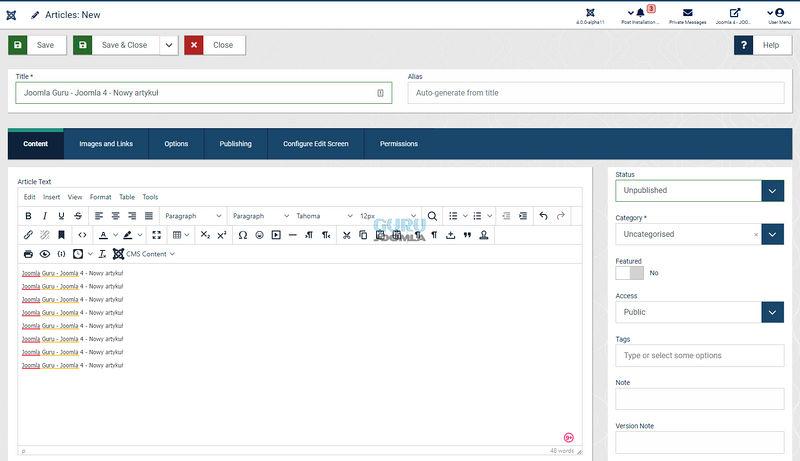Apply superscript formatting
The height and width of the screenshot is (461, 800).
pyautogui.click(x=222, y=235)
